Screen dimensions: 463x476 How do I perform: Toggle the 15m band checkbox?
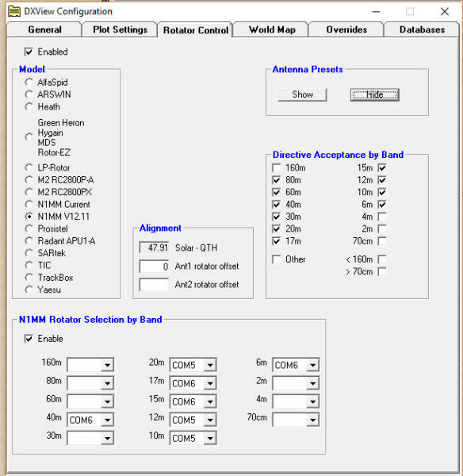[382, 168]
